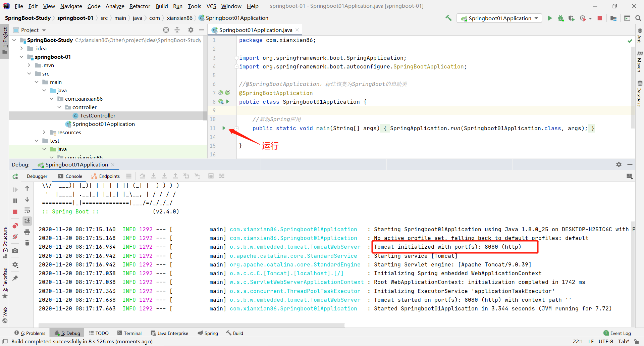Collapse the controller package
Screen dimensions: 644x346
(59, 107)
